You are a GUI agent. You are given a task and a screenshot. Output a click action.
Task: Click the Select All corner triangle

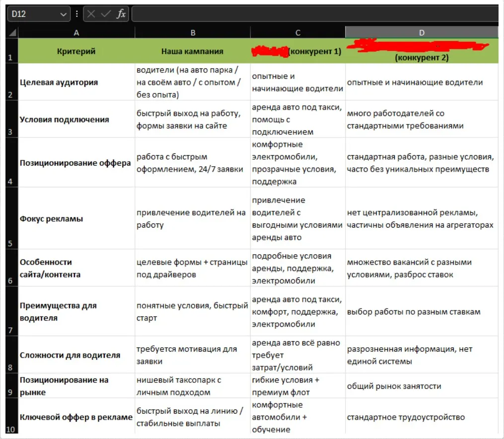coord(12,32)
